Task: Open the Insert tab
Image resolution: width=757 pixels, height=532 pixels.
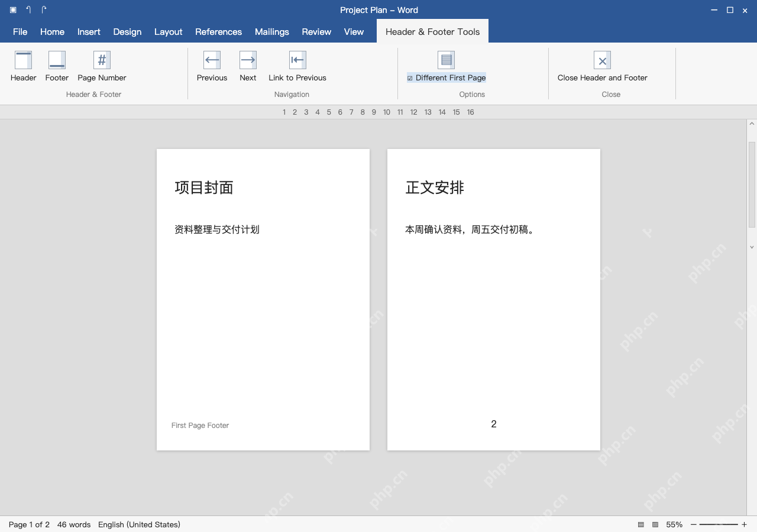Action: coord(89,32)
